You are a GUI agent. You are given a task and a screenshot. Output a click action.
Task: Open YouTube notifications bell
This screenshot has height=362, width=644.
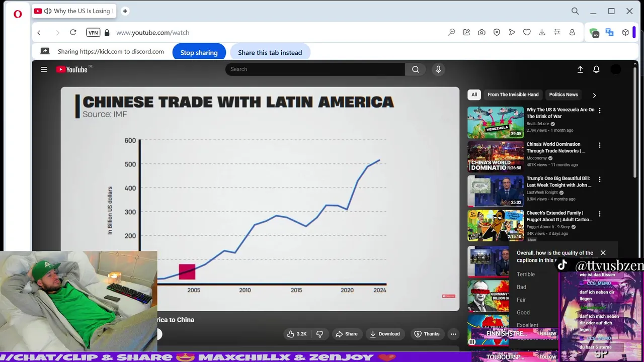coord(596,69)
